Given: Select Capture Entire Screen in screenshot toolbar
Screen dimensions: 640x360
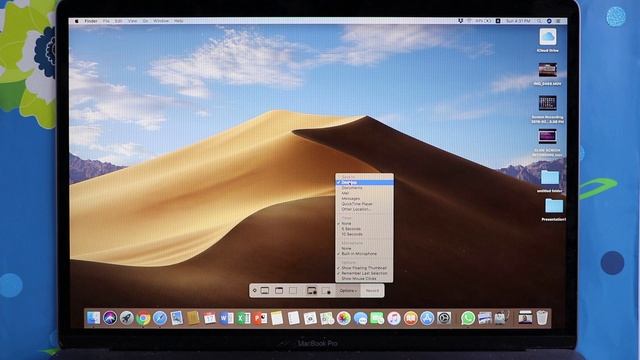Looking at the screenshot, I should [x=265, y=291].
